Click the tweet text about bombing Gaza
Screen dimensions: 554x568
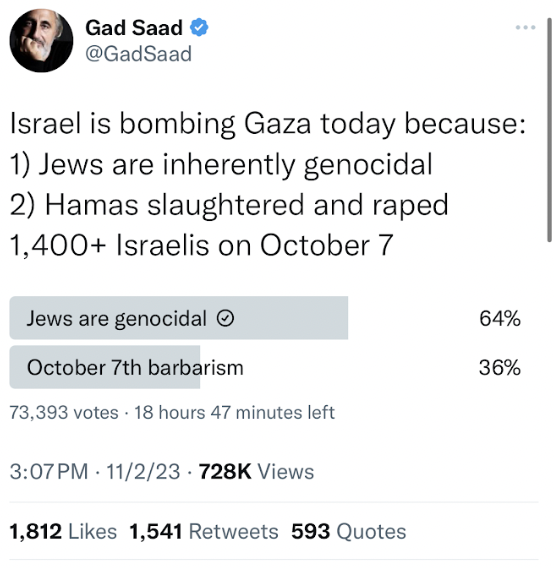click(x=267, y=184)
